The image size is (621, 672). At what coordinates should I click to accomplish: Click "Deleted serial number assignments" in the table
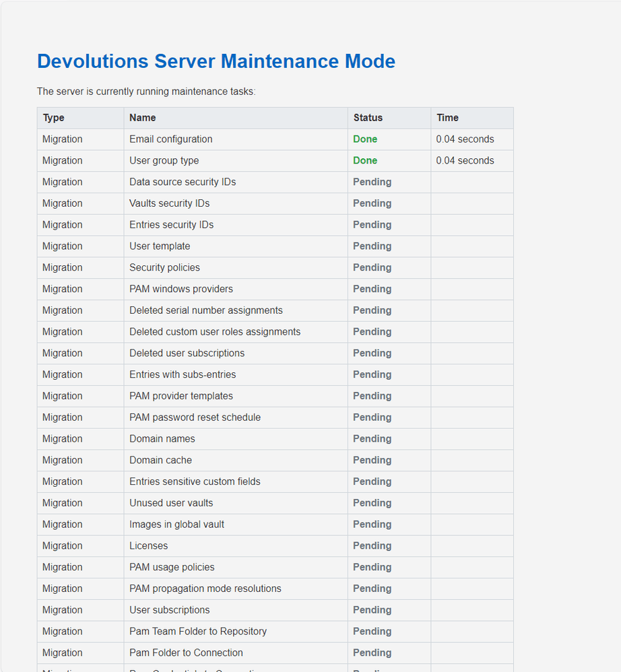tap(236, 310)
